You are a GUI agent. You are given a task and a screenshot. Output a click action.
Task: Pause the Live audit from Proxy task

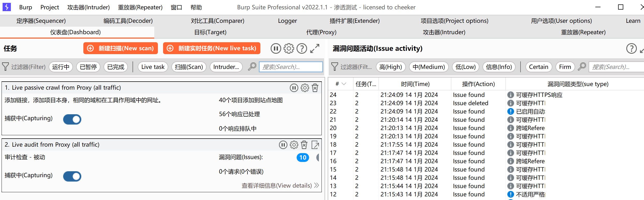click(283, 145)
